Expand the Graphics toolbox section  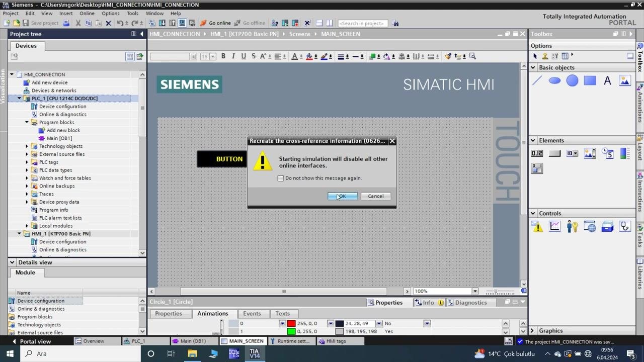coord(532,331)
